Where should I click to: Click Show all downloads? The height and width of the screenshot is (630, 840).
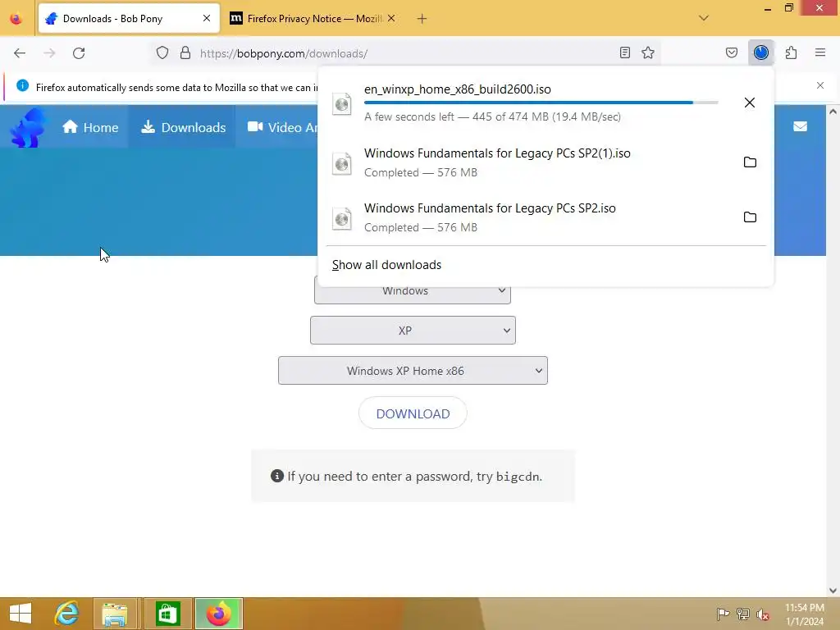pos(386,265)
